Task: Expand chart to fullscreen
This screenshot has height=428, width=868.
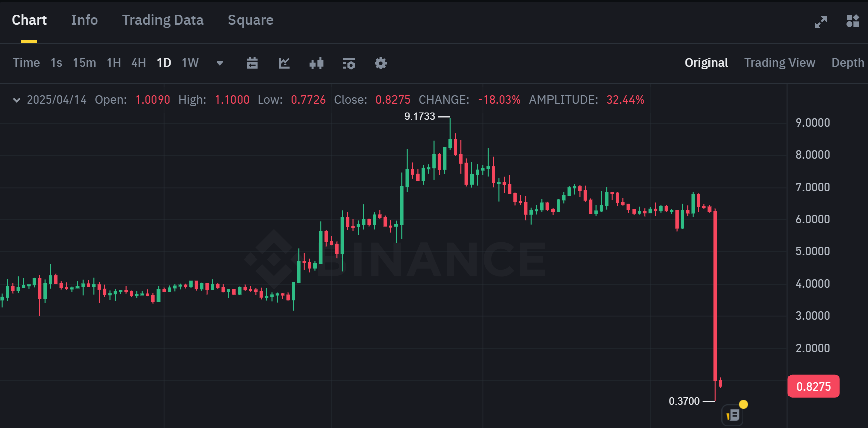Action: pyautogui.click(x=821, y=22)
